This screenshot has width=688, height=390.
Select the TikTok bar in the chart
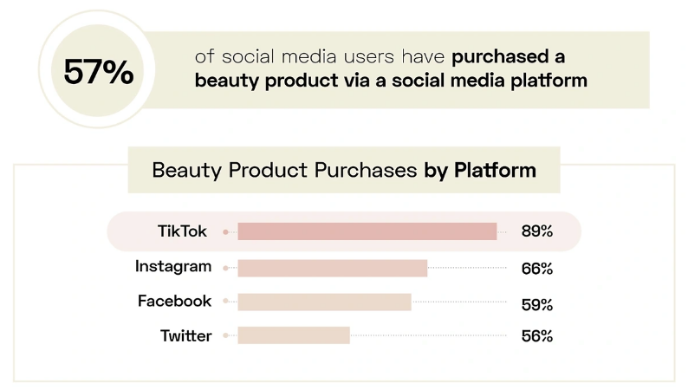pyautogui.click(x=367, y=231)
